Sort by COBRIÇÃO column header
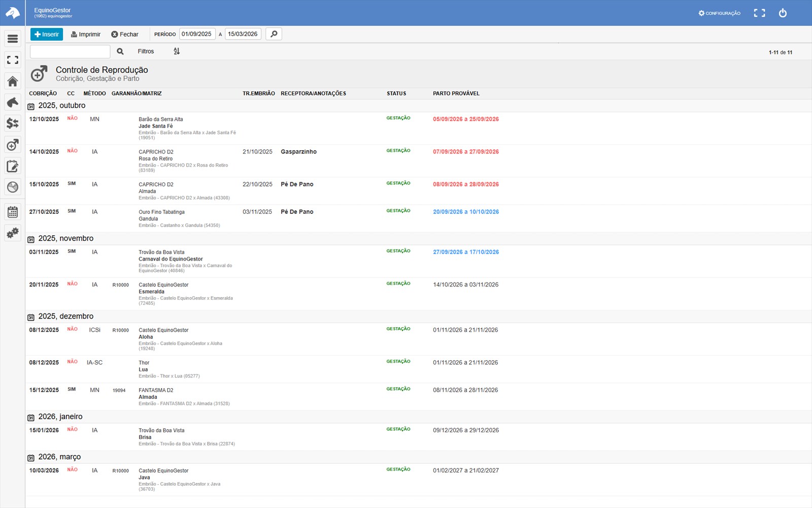This screenshot has height=508, width=812. pos(43,93)
